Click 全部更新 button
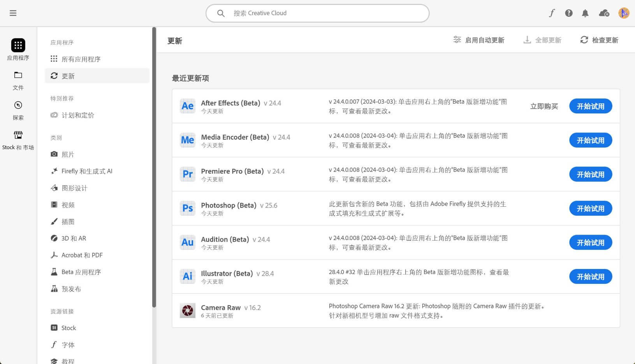 (x=542, y=40)
